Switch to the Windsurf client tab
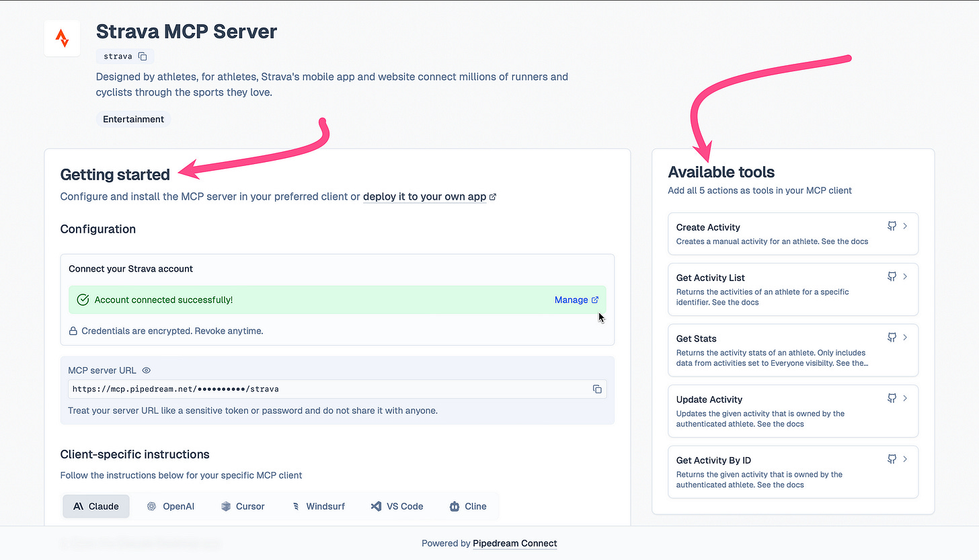The width and height of the screenshot is (979, 560). coord(318,506)
